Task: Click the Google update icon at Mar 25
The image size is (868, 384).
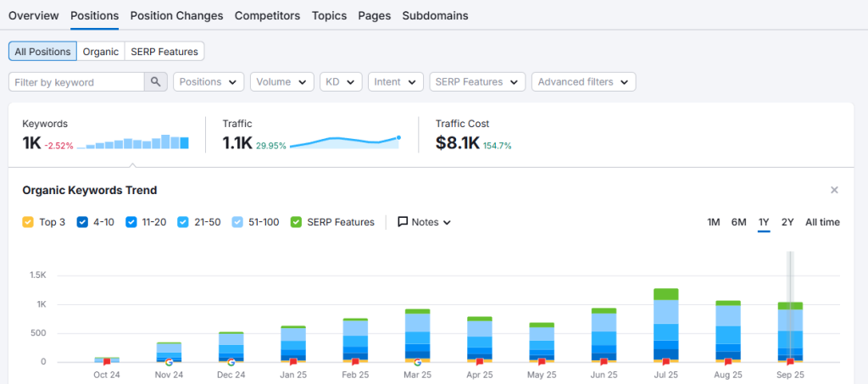Action: 417,362
